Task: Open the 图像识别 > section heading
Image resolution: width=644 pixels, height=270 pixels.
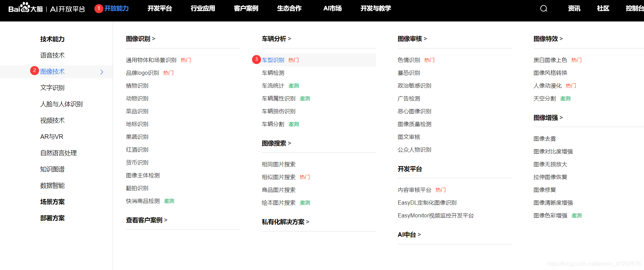Action: click(141, 39)
